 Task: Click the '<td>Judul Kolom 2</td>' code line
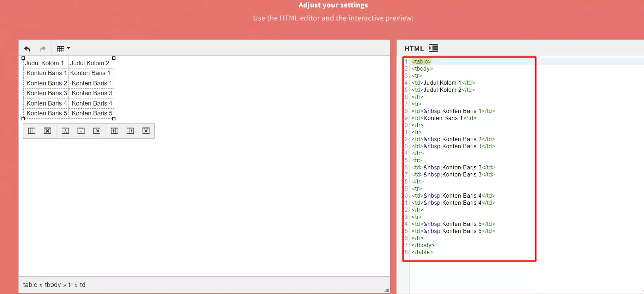443,90
